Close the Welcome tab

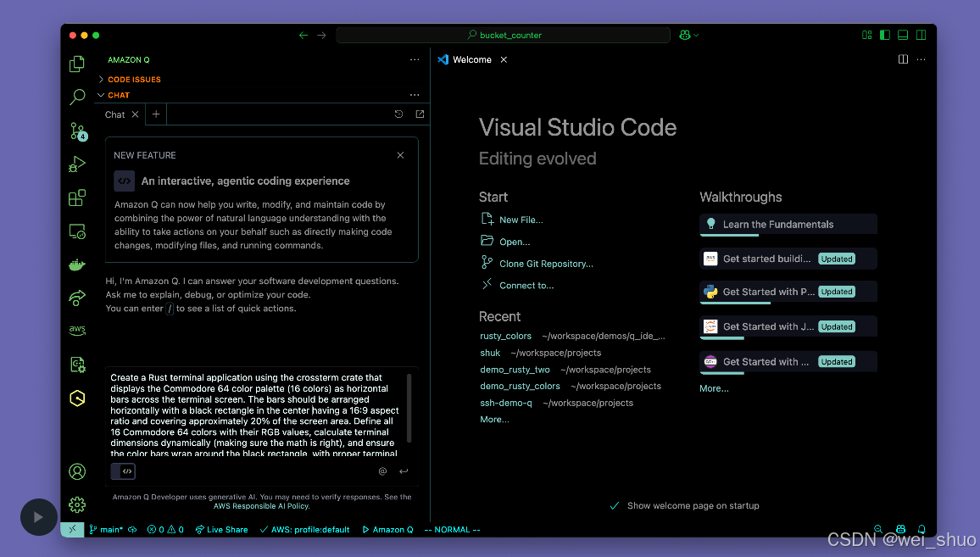pos(504,59)
